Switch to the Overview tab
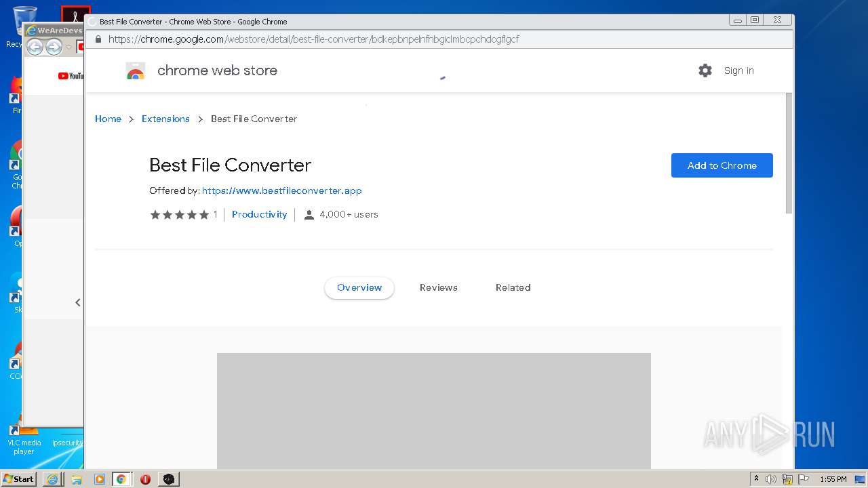 click(x=359, y=287)
